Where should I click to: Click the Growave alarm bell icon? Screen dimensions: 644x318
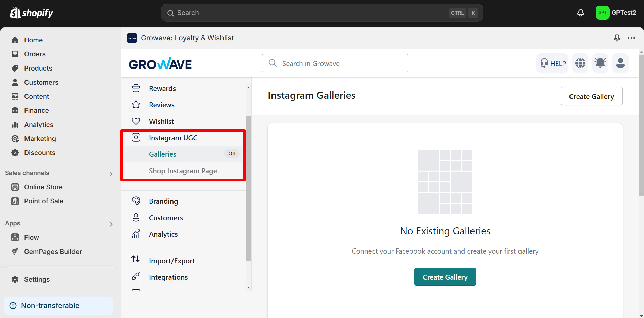600,63
